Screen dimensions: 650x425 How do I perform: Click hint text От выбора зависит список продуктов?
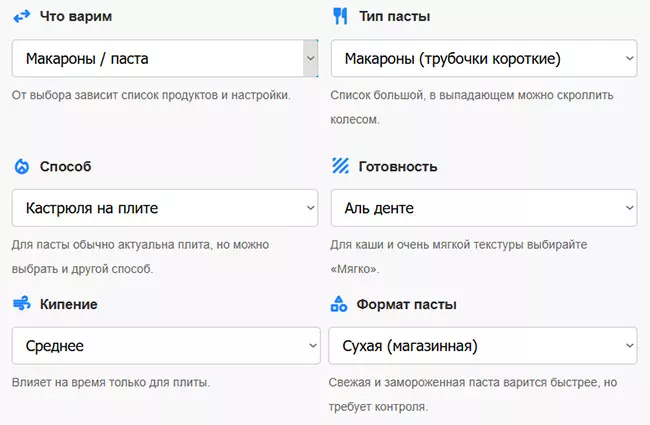point(151,95)
